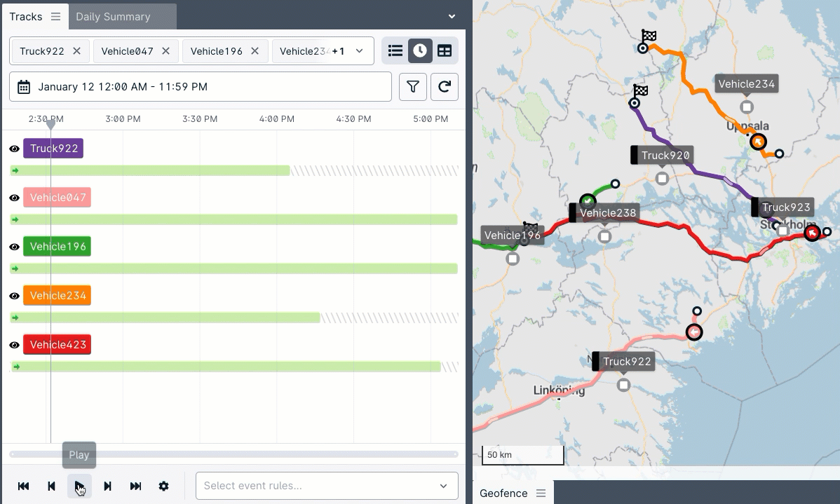Switch to the timeline clock view
This screenshot has height=504, width=840.
coord(420,50)
